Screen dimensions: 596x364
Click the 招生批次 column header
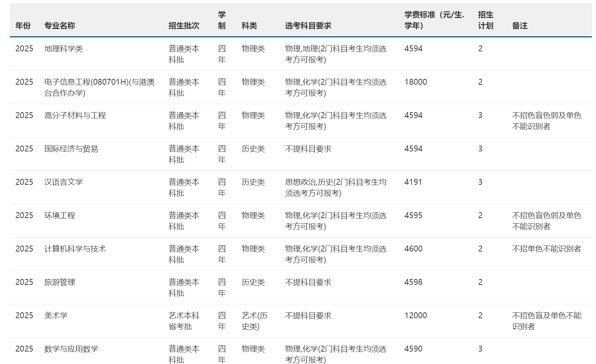click(184, 26)
